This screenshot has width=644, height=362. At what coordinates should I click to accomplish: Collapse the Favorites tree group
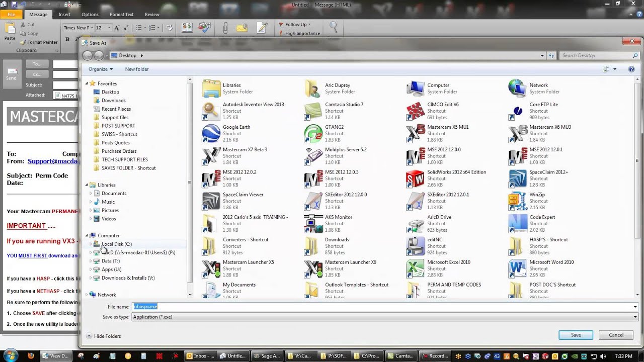87,83
